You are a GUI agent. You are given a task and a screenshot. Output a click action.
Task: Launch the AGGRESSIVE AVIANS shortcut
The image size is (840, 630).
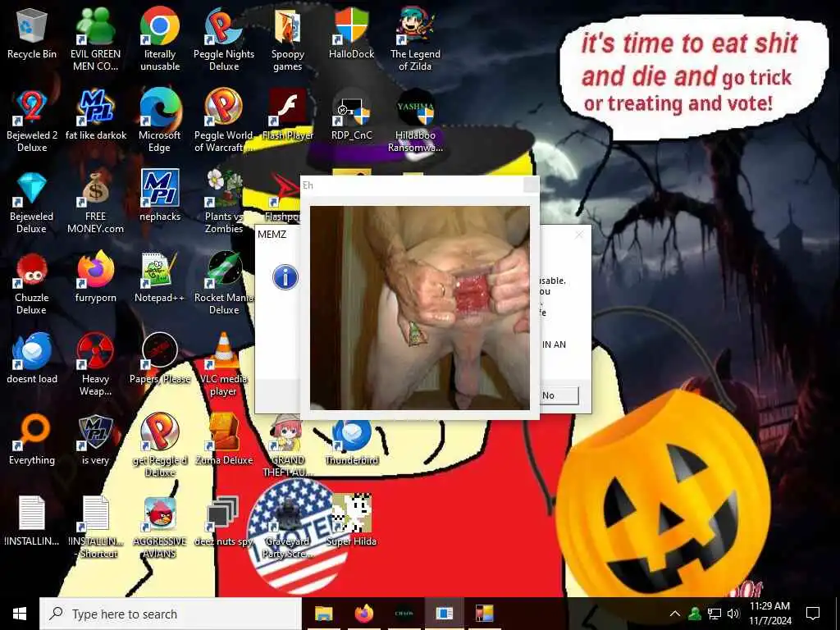tap(160, 527)
